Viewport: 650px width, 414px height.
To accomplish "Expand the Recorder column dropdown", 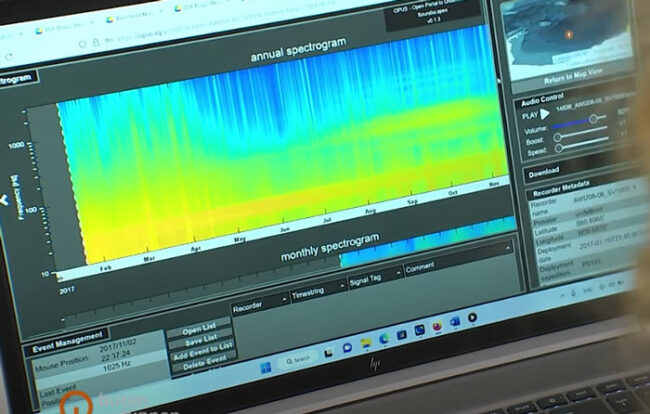I will pos(284,297).
